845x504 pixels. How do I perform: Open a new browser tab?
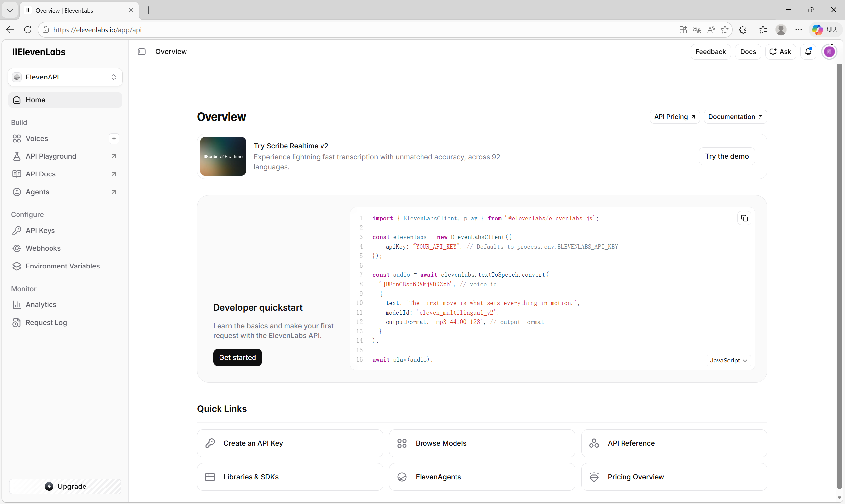coord(149,10)
